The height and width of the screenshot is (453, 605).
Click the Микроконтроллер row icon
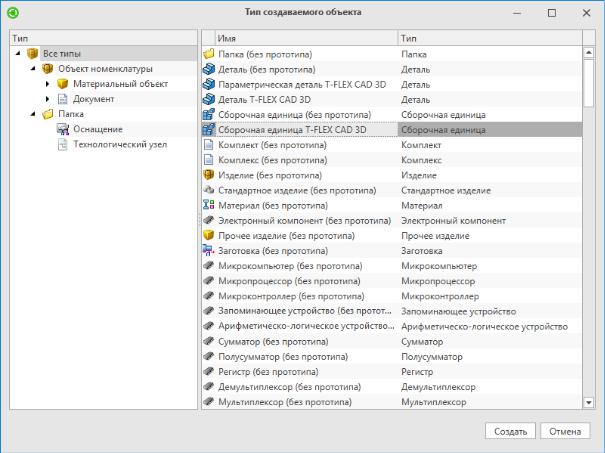[x=209, y=296]
